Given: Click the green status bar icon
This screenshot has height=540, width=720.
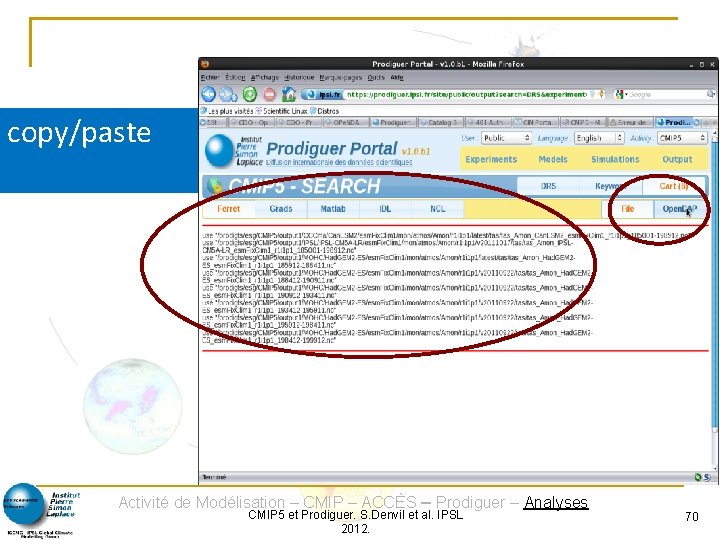Looking at the screenshot, I should click(x=698, y=477).
